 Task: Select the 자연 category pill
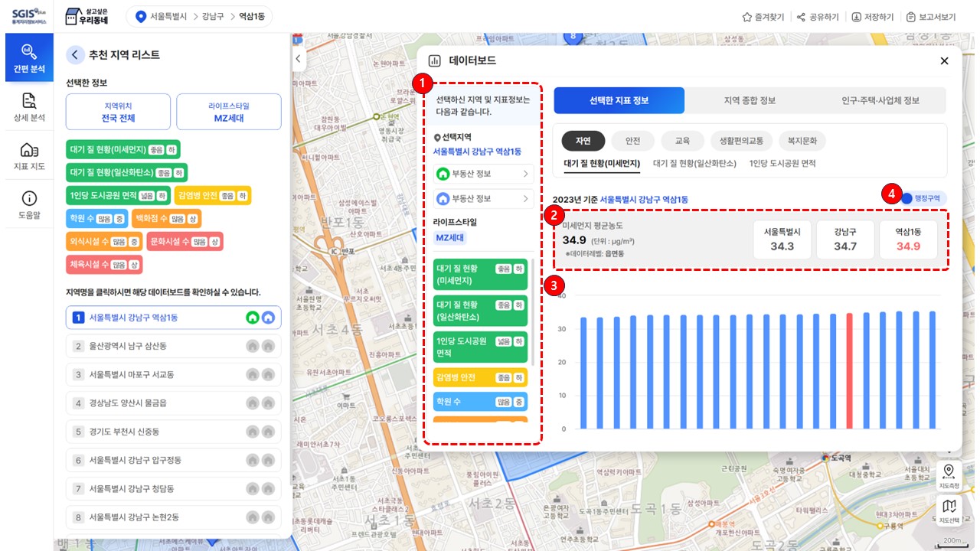(583, 141)
